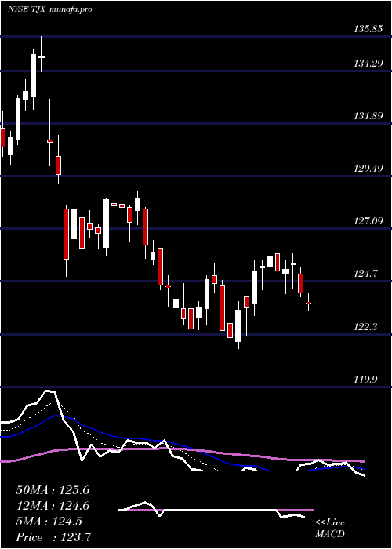Viewport: 392px width, 549px height.
Task: Click the 127.09 price level label
Action: tap(368, 221)
